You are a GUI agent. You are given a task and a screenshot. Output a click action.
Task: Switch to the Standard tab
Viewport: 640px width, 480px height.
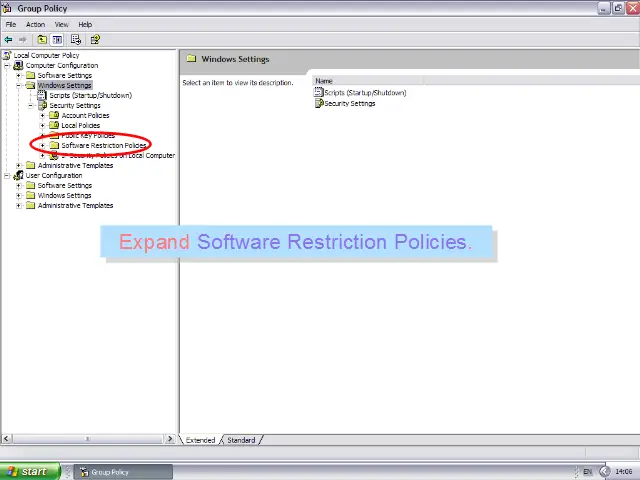coord(241,440)
